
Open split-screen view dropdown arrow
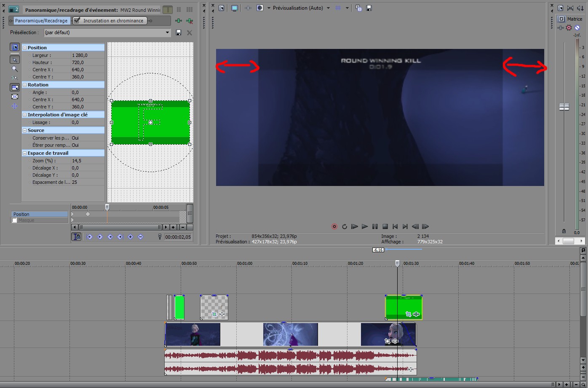pos(269,8)
